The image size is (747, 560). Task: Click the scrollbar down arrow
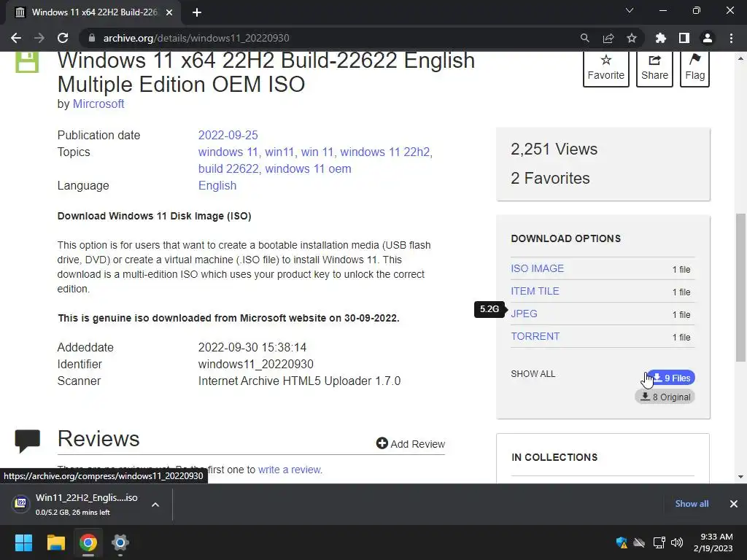pyautogui.click(x=740, y=477)
